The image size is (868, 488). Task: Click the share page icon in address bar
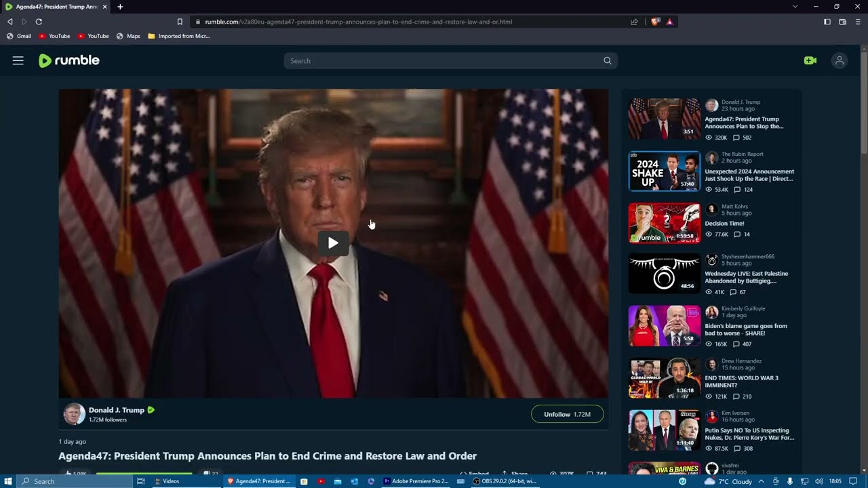pos(635,22)
